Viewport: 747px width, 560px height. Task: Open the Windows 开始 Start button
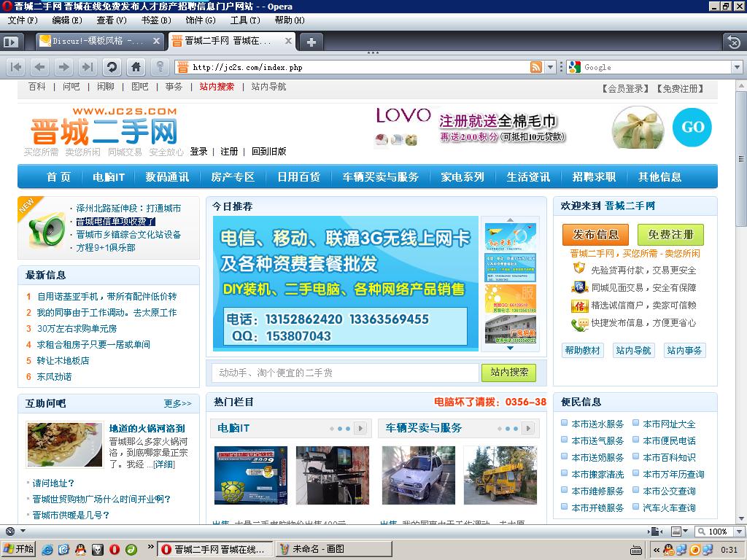(x=18, y=550)
